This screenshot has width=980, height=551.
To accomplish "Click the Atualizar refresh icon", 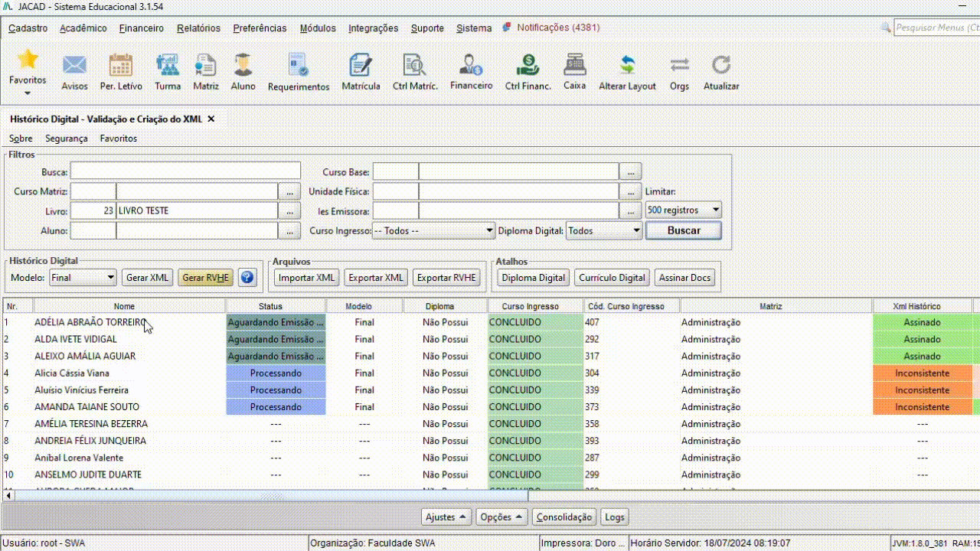I will (x=721, y=66).
